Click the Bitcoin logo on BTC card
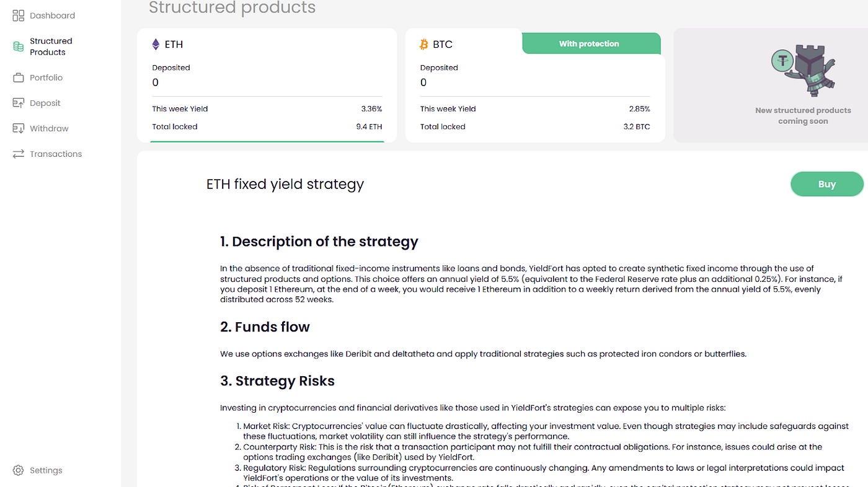The width and height of the screenshot is (868, 487). pyautogui.click(x=424, y=45)
